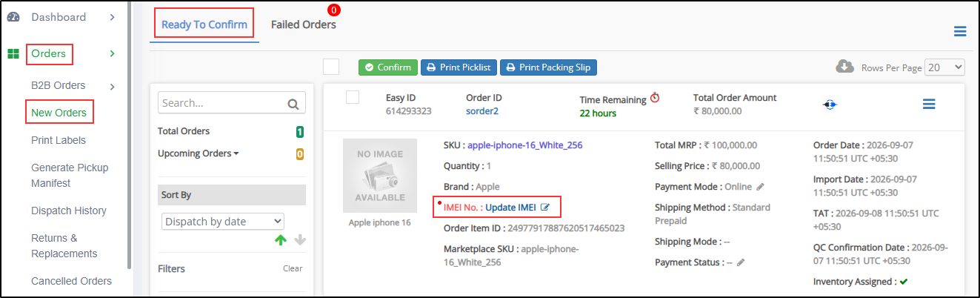Click the cloud download icon

click(x=844, y=67)
